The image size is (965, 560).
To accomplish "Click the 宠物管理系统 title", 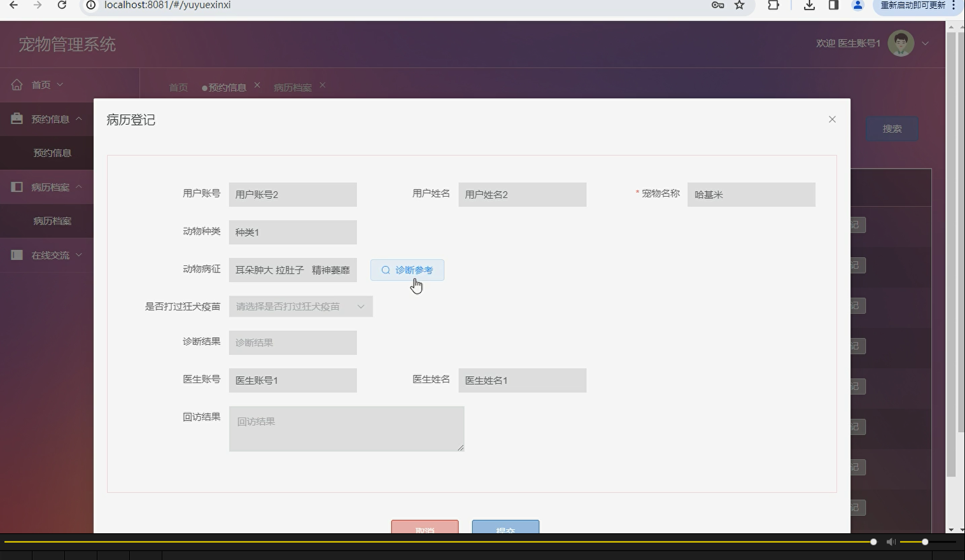I will [67, 45].
